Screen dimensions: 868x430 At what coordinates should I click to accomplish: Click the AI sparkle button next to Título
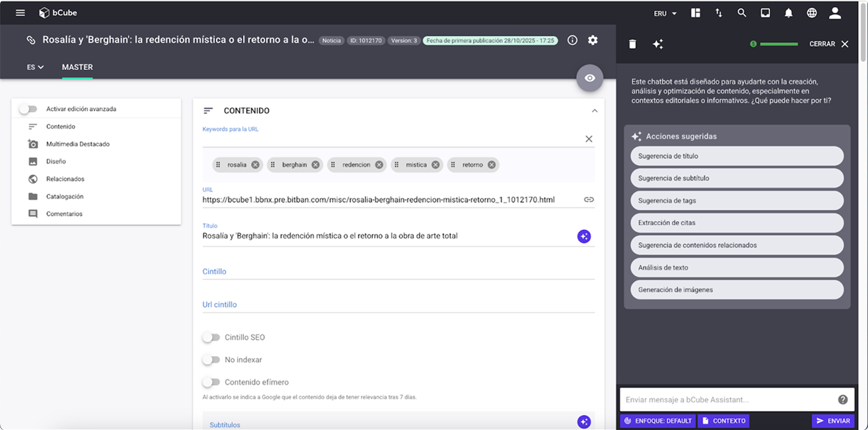[x=584, y=236]
